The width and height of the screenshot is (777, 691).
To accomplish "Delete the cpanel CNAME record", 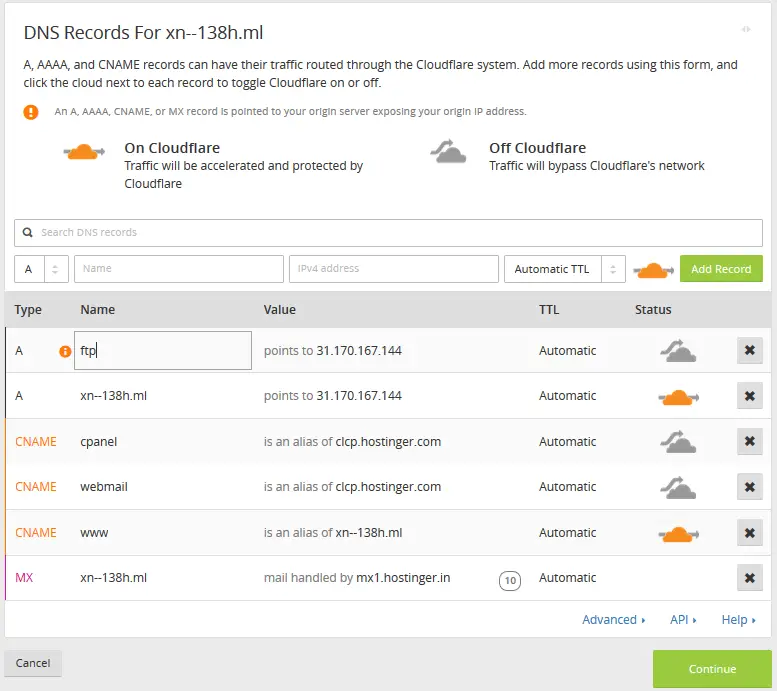I will point(750,442).
